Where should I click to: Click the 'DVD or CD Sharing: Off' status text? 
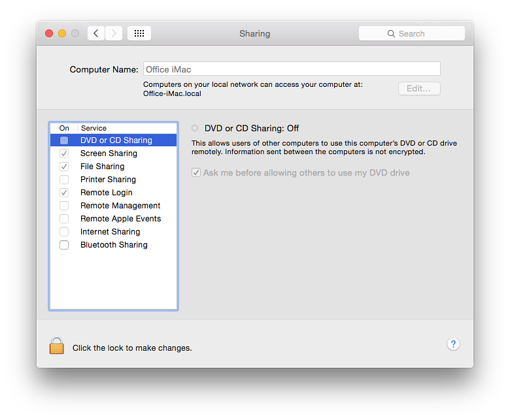[252, 128]
